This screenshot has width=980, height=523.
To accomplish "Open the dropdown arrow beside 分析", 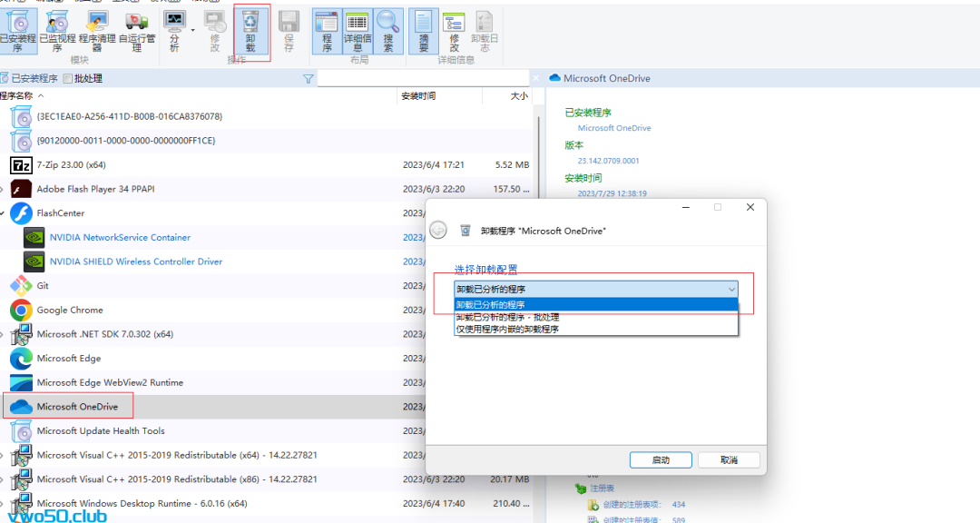I will tap(192, 30).
